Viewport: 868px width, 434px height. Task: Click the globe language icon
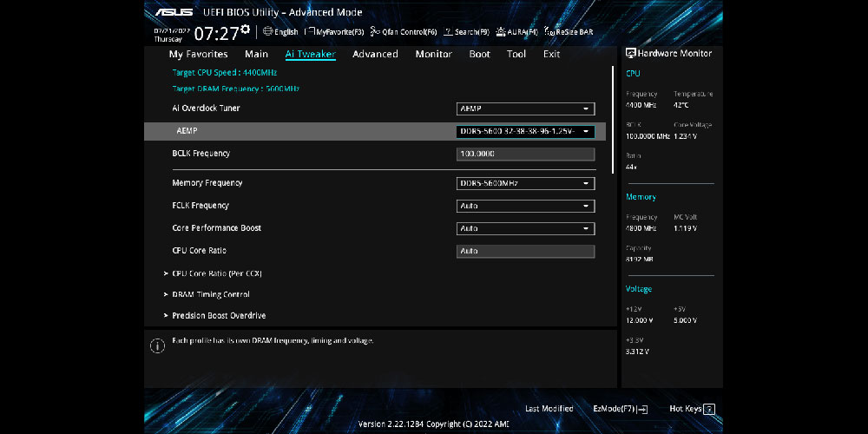268,31
